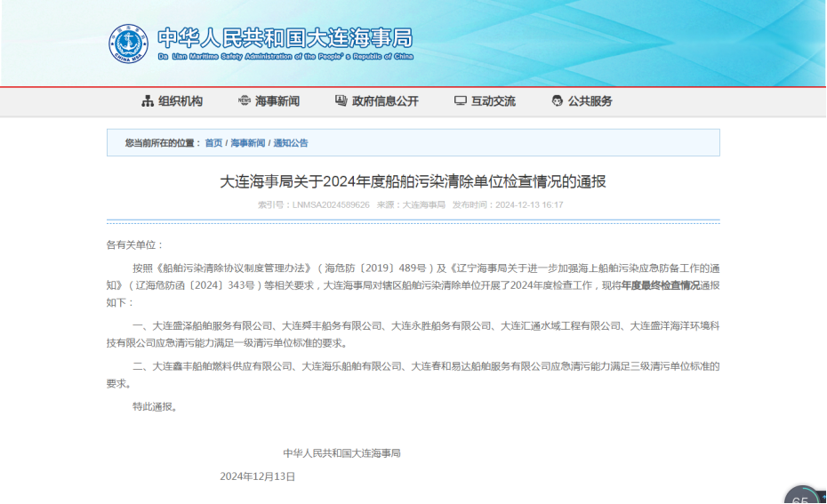Click the text 大连盛泽船舶服务有限公司
The width and height of the screenshot is (827, 504).
pos(213,326)
